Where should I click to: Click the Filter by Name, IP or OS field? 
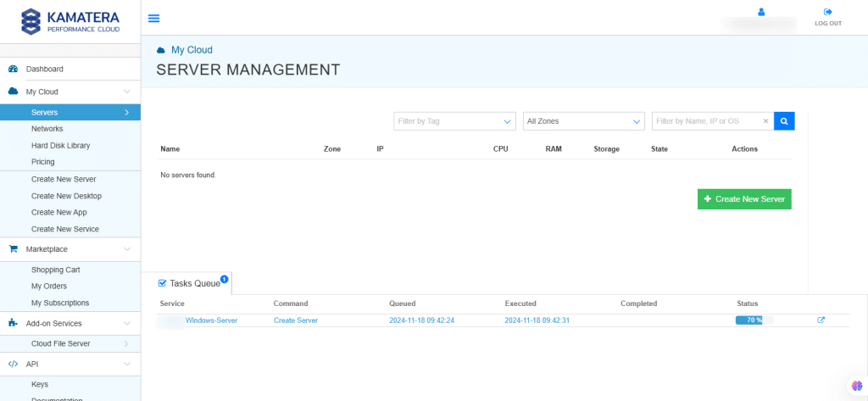coord(706,121)
